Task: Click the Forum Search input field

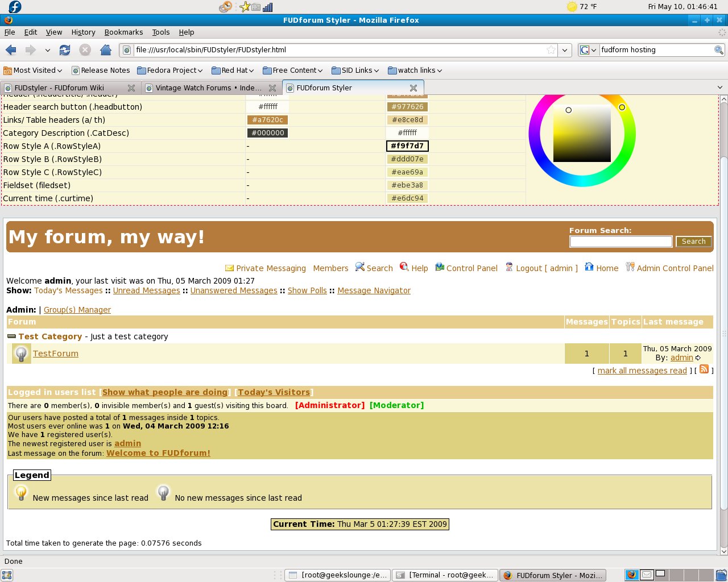Action: (621, 242)
